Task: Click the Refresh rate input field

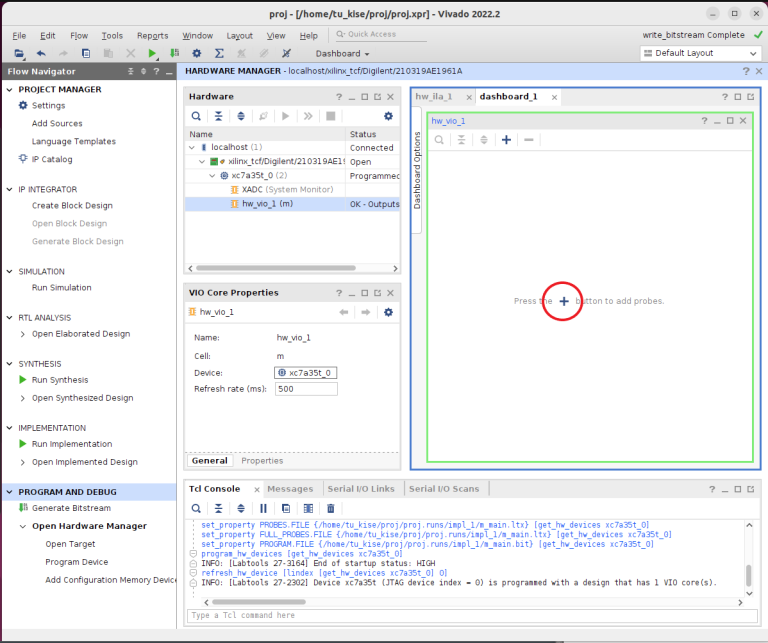Action: tap(306, 389)
